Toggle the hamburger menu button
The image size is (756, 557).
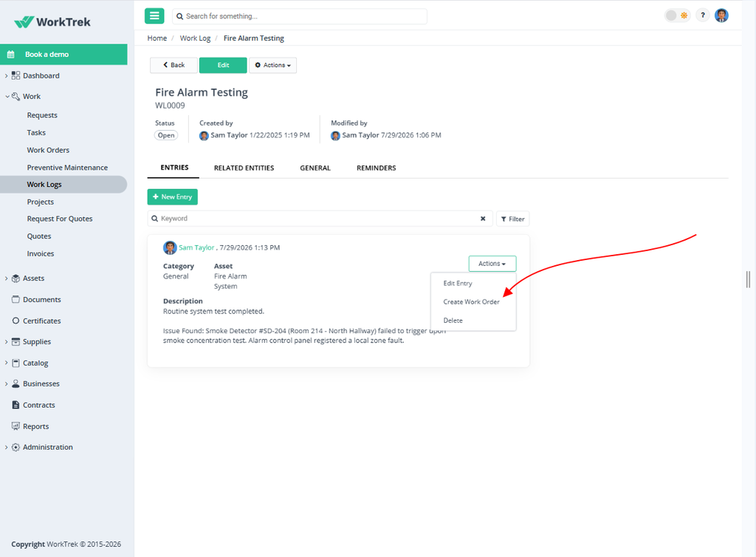(154, 16)
